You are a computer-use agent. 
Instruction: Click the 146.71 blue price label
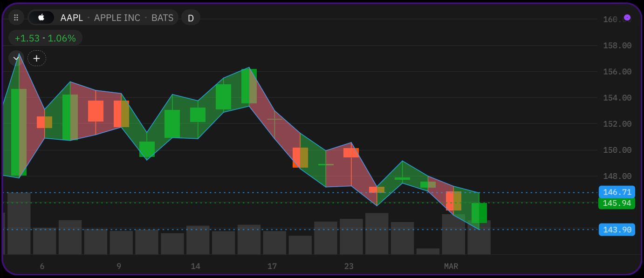click(617, 192)
